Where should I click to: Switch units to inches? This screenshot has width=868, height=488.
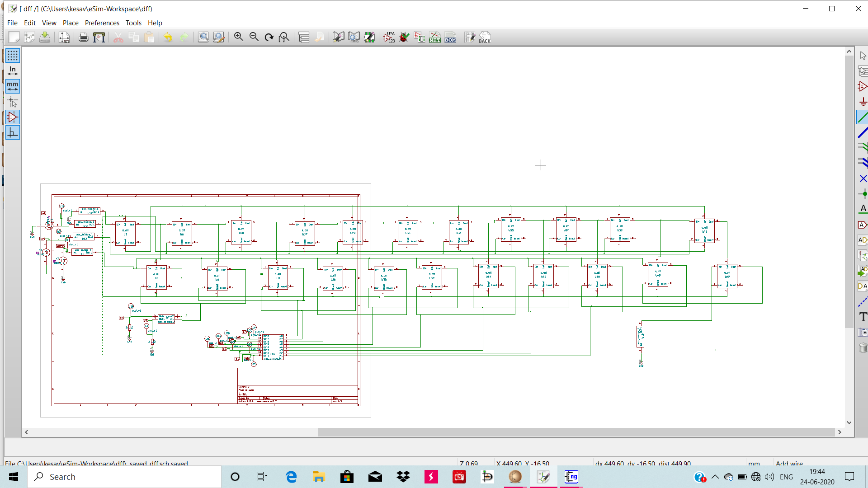pyautogui.click(x=13, y=71)
